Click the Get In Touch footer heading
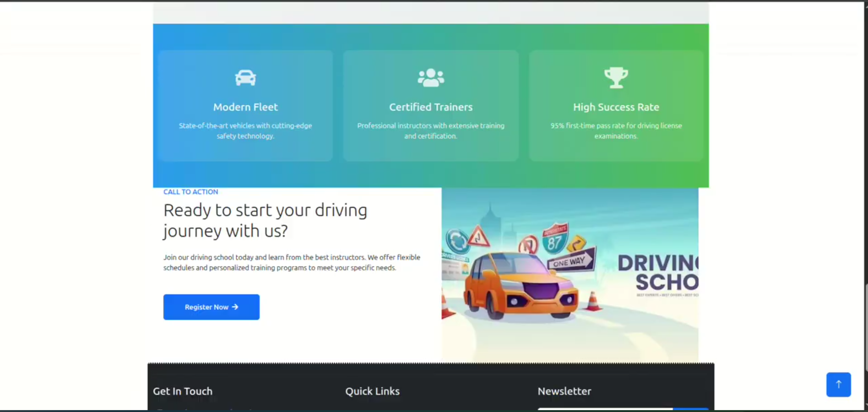Viewport: 868px width, 412px height. pos(183,391)
